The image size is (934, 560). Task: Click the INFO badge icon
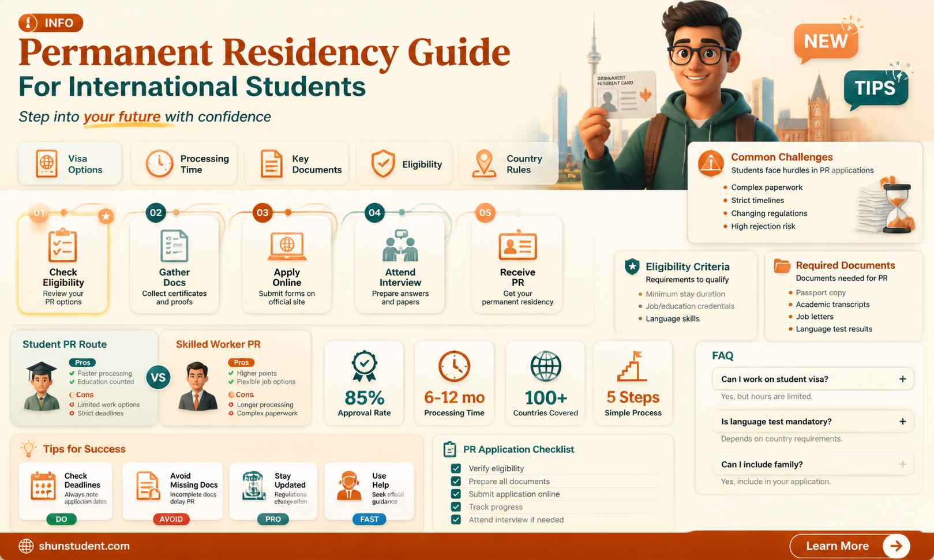pos(29,23)
